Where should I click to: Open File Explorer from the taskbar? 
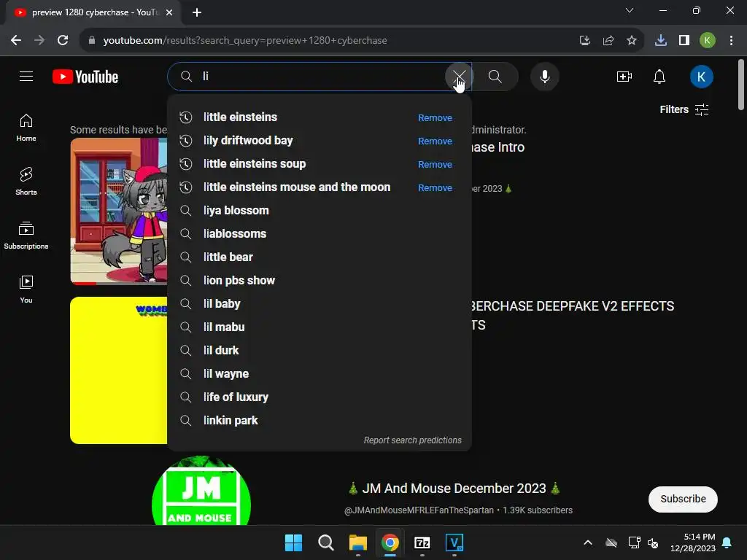click(357, 542)
